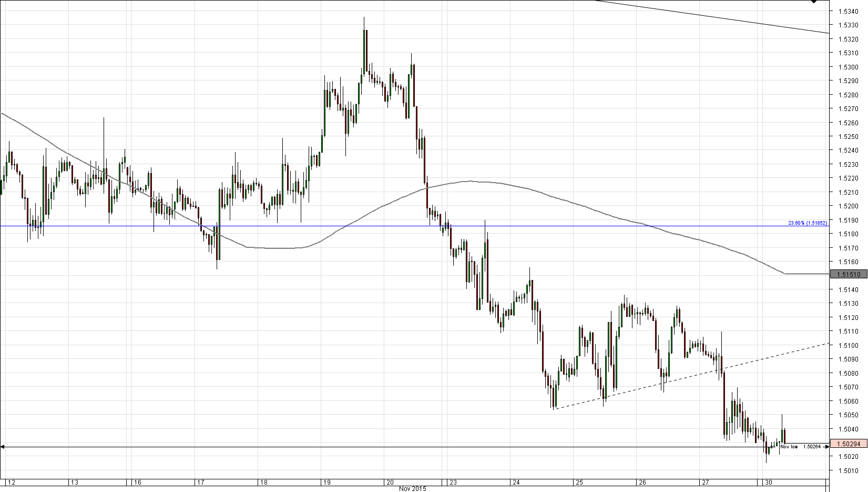Click price level 1.5300 on the axis
Image resolution: width=868 pixels, height=492 pixels.
click(x=849, y=67)
